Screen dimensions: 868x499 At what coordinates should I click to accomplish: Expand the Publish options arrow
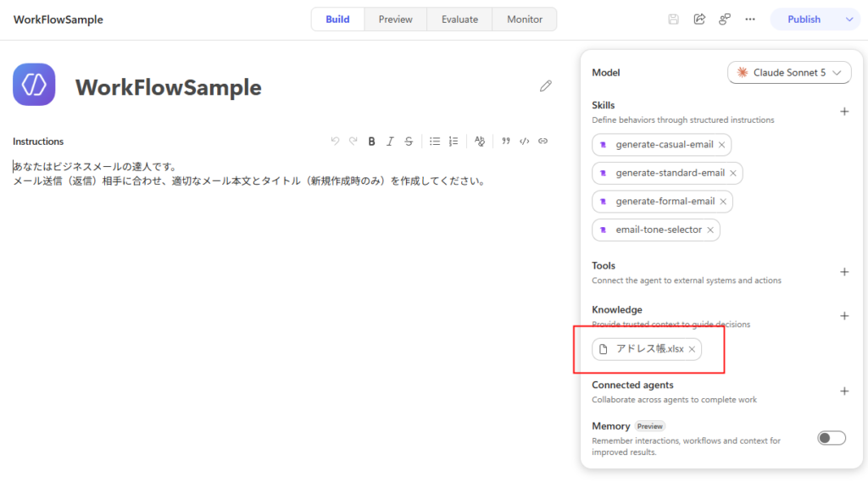click(x=849, y=19)
